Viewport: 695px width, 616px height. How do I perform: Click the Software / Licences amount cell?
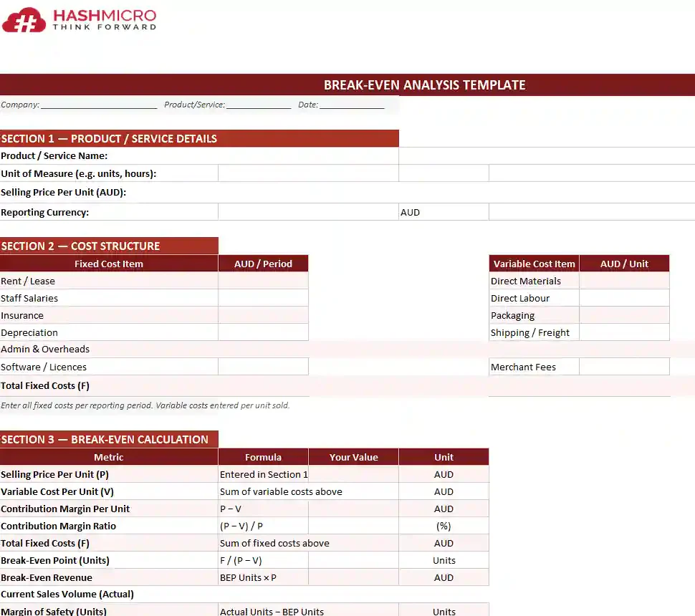263,367
